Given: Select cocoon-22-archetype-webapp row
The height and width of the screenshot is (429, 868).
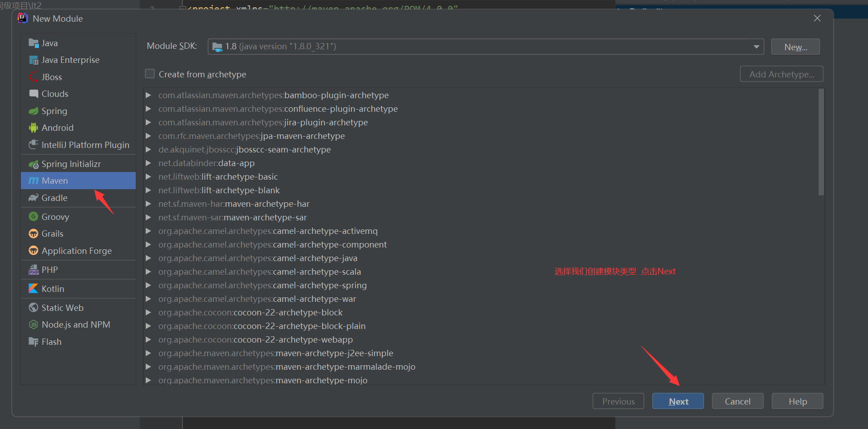Looking at the screenshot, I should coord(481,339).
